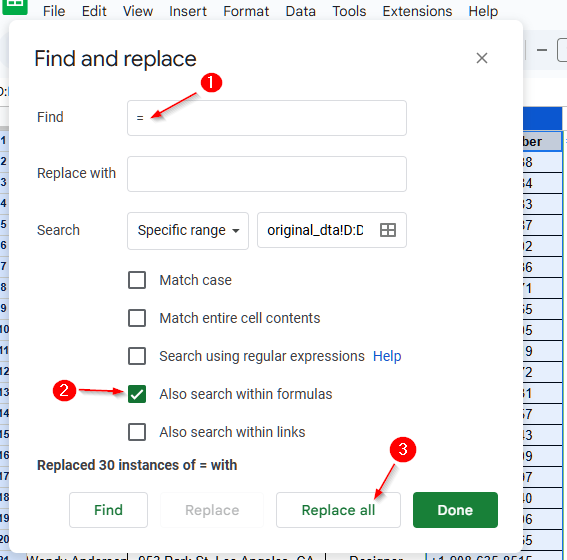This screenshot has height=560, width=567.
Task: Open the regular expressions Help link
Action: point(387,356)
